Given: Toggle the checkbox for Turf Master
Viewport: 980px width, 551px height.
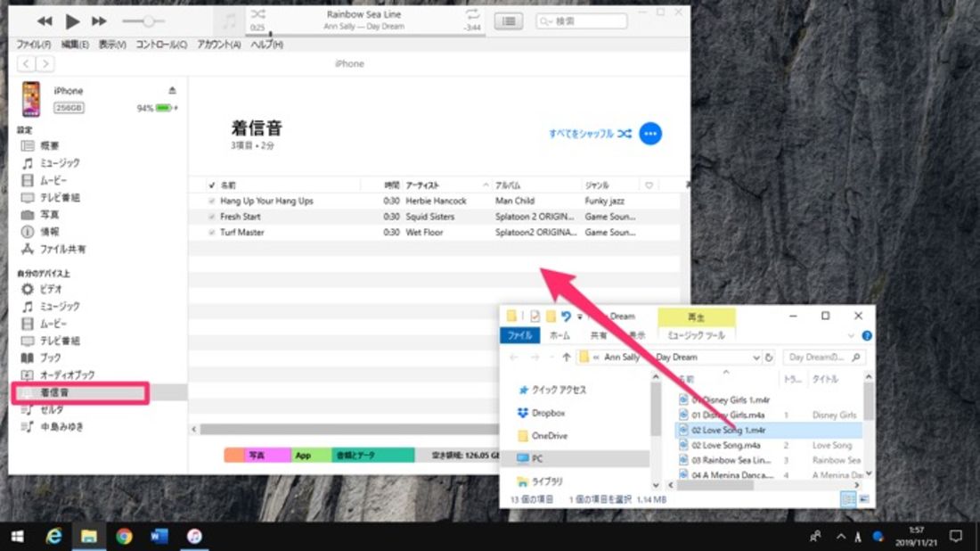Looking at the screenshot, I should 211,233.
